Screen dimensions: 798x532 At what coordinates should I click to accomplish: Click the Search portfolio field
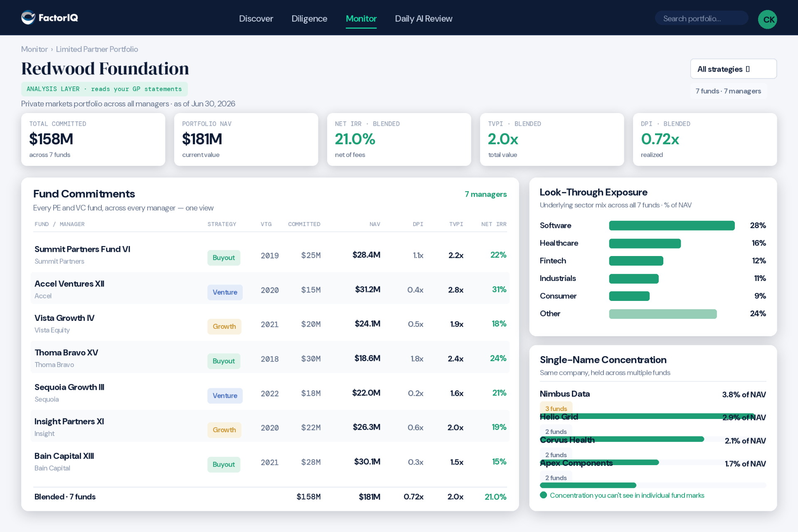701,18
